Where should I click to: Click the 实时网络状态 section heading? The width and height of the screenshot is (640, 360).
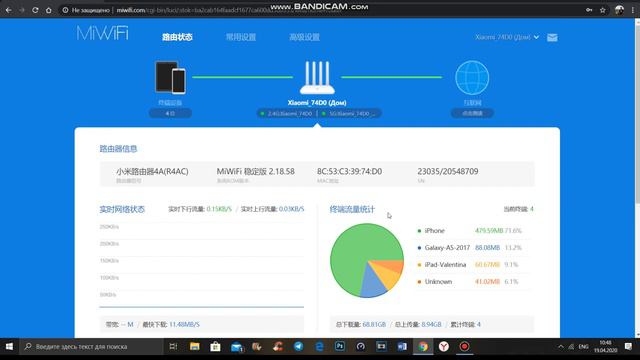tap(122, 209)
